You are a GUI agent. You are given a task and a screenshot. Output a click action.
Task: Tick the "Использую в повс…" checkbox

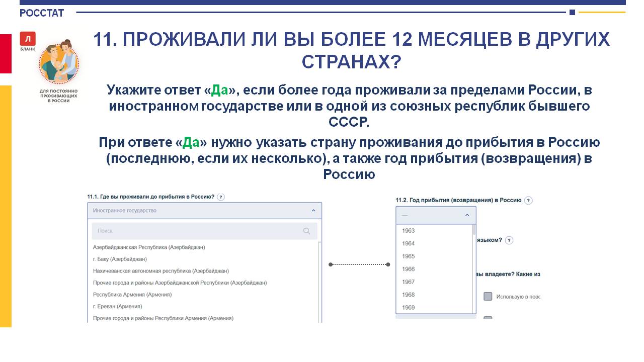tap(488, 297)
